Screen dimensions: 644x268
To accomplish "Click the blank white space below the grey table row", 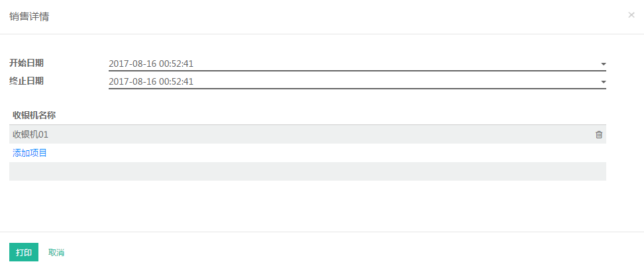I will 307,205.
